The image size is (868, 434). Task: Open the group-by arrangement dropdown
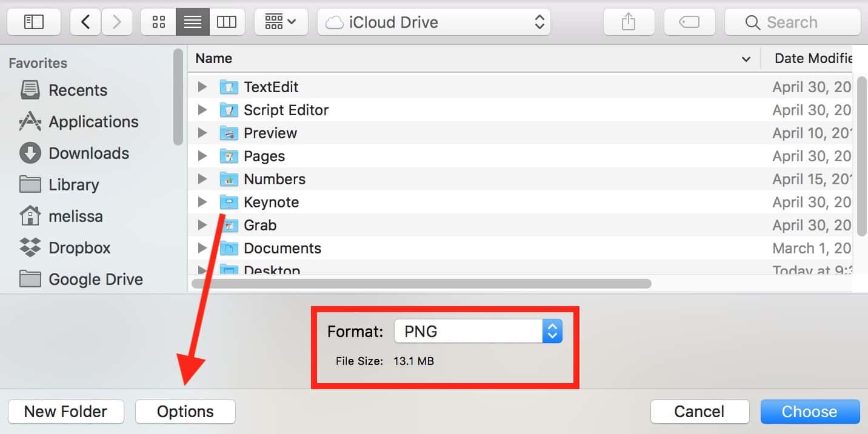click(281, 22)
